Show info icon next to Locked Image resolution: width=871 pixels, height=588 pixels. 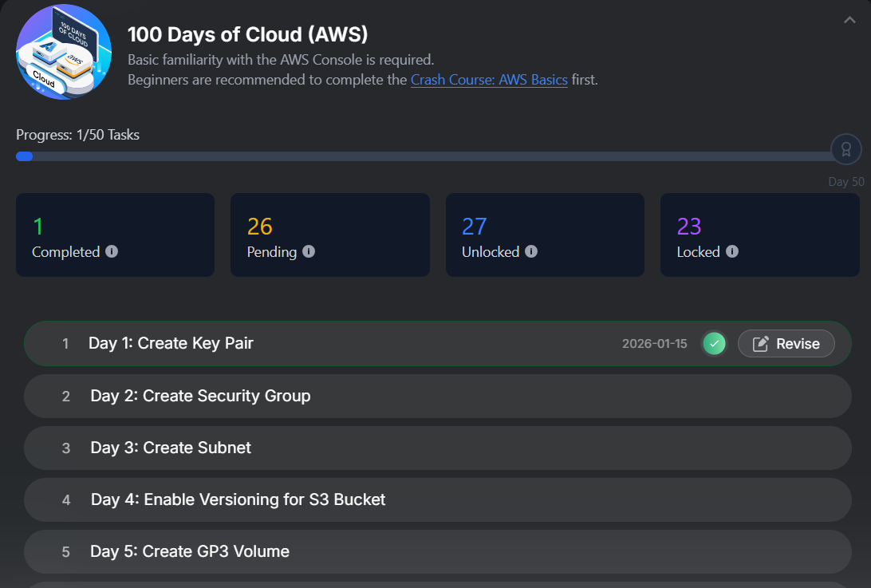click(x=732, y=252)
